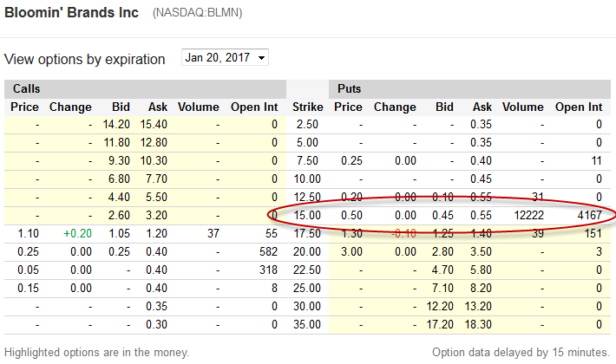Viewport: 616px width, 364px height.
Task: Click the put open interest 151
Action: (593, 234)
